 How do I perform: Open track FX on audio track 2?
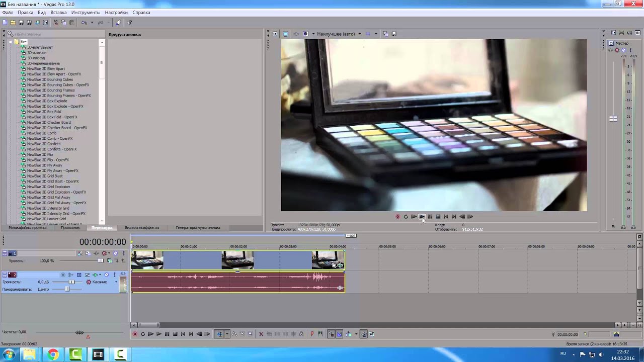click(x=95, y=275)
